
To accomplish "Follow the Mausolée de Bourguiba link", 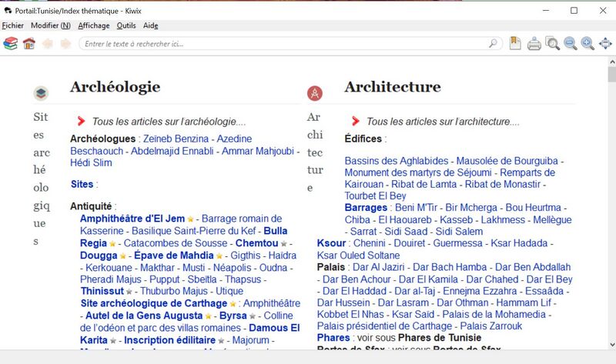I will (x=507, y=161).
